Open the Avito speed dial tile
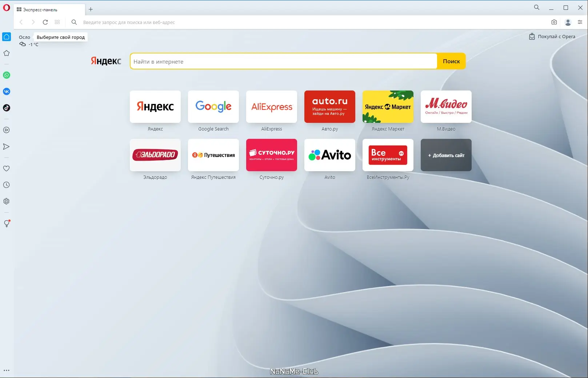 pos(330,155)
